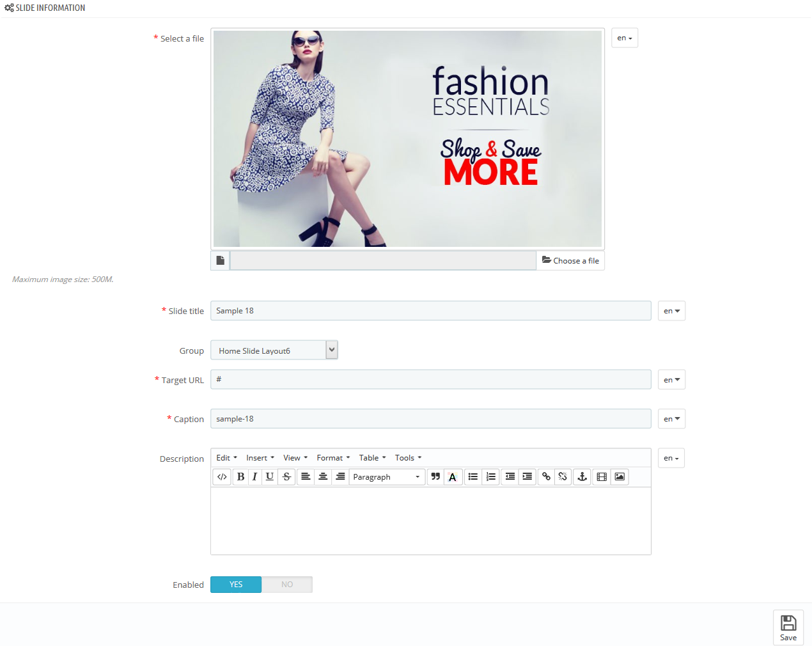Image resolution: width=812 pixels, height=646 pixels.
Task: Open Target URL language dropdown
Action: pyautogui.click(x=671, y=380)
